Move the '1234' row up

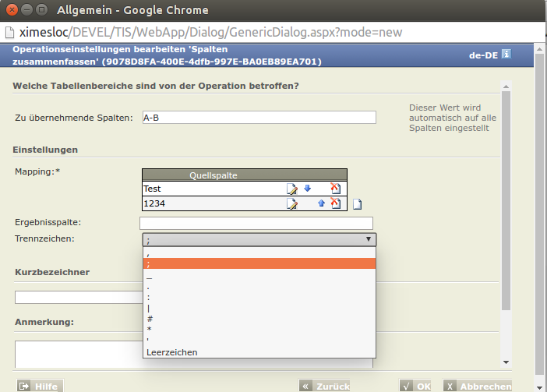(321, 203)
